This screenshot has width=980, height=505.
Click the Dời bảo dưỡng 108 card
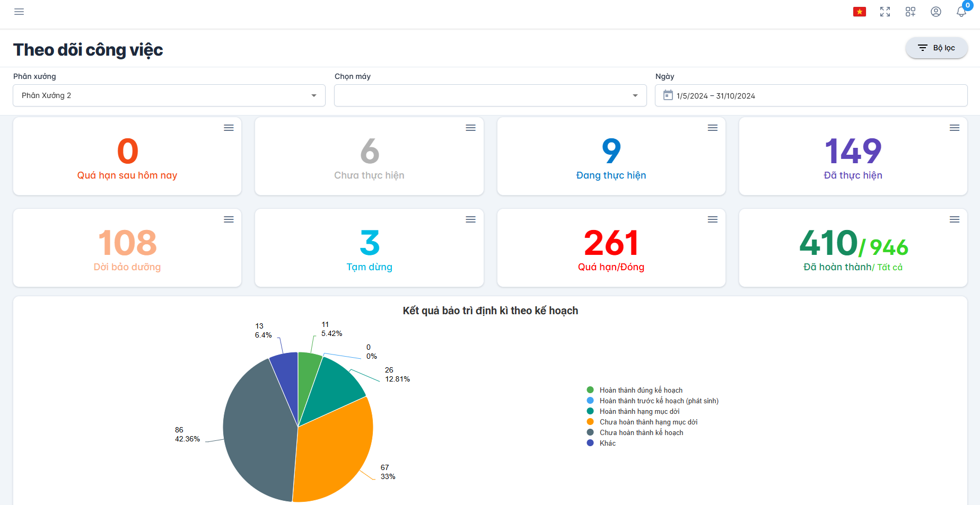[127, 248]
